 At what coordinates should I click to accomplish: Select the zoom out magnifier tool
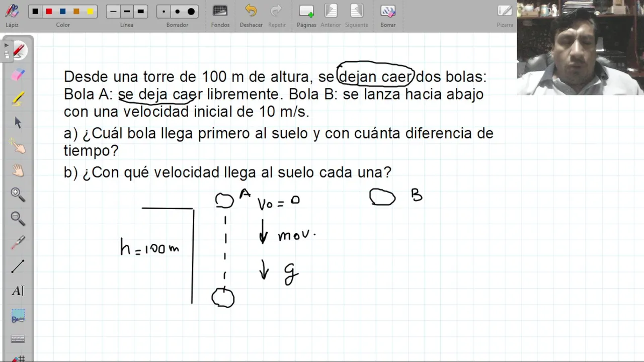tap(18, 218)
